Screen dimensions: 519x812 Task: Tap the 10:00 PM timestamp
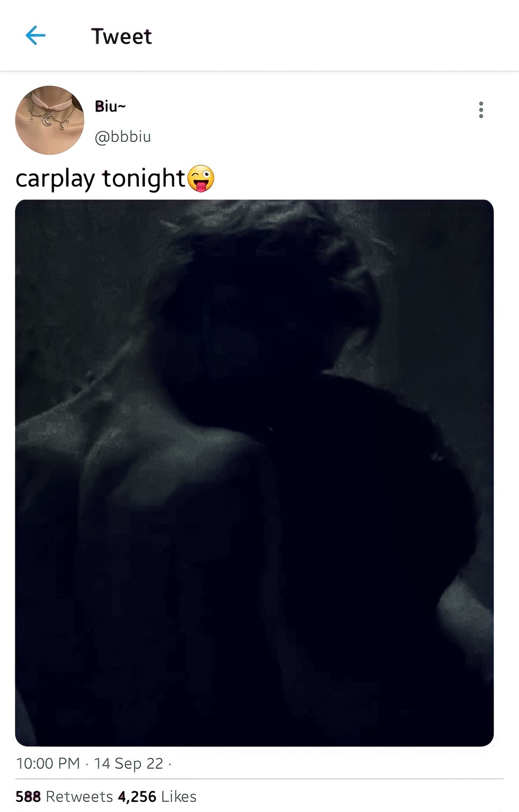[48, 763]
